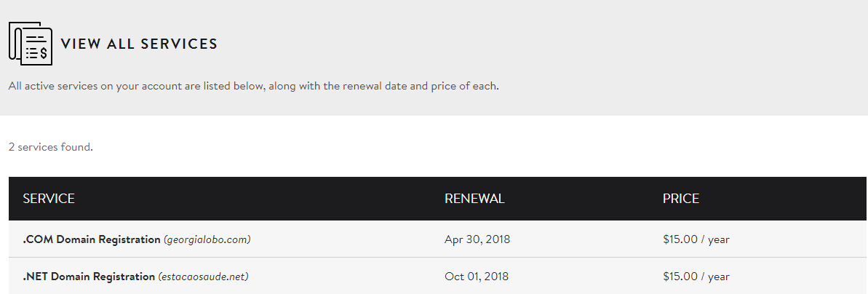The image size is (868, 294).
Task: Open the .COM Domain Registration service
Action: (x=92, y=239)
